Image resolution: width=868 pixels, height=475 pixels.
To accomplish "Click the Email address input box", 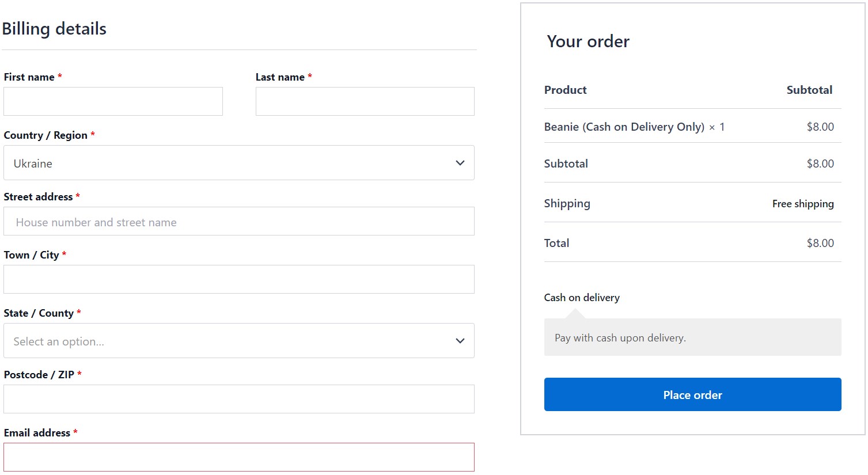I will [238, 457].
